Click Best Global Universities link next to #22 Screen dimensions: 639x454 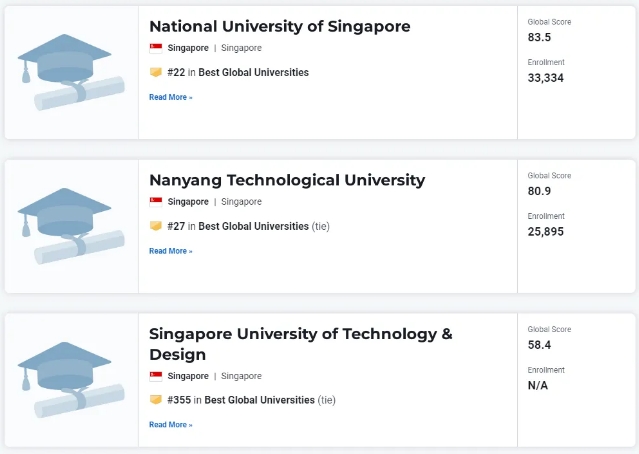[x=253, y=72]
